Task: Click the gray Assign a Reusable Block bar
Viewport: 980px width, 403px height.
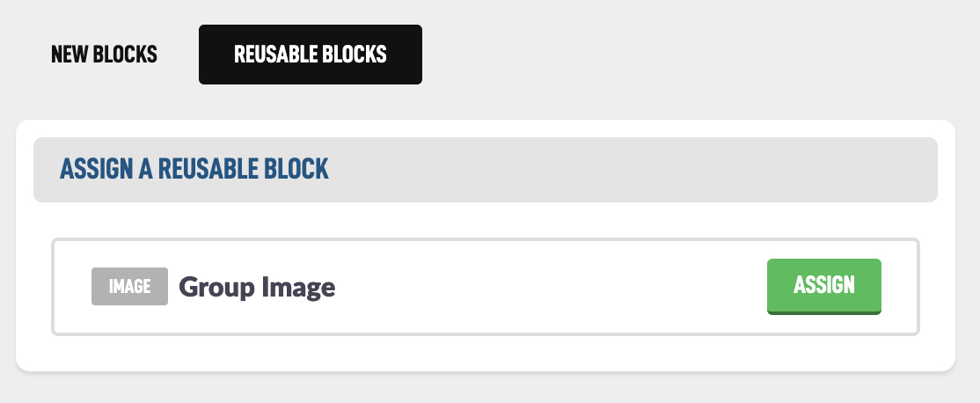Action: [x=616, y=170]
